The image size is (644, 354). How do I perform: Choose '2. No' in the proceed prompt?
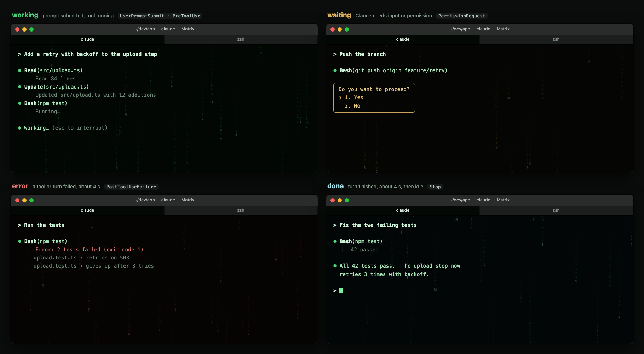[352, 106]
